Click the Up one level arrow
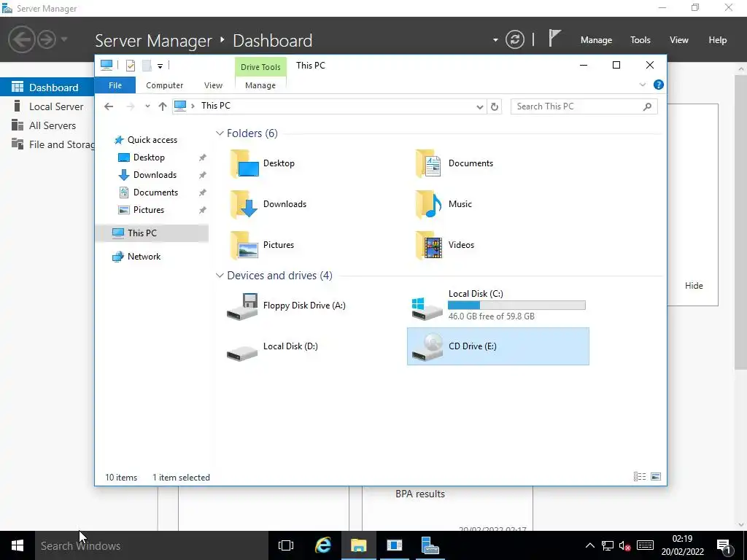747x560 pixels. click(x=163, y=106)
